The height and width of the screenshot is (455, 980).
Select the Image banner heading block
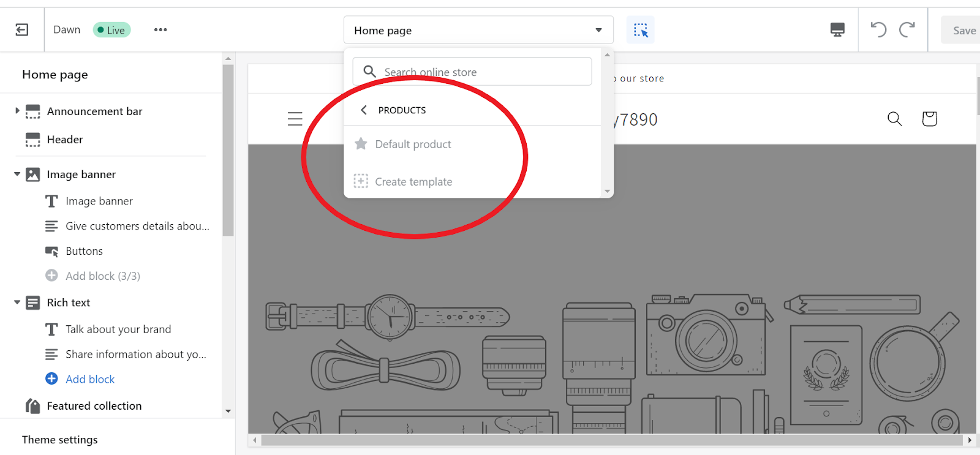point(99,201)
